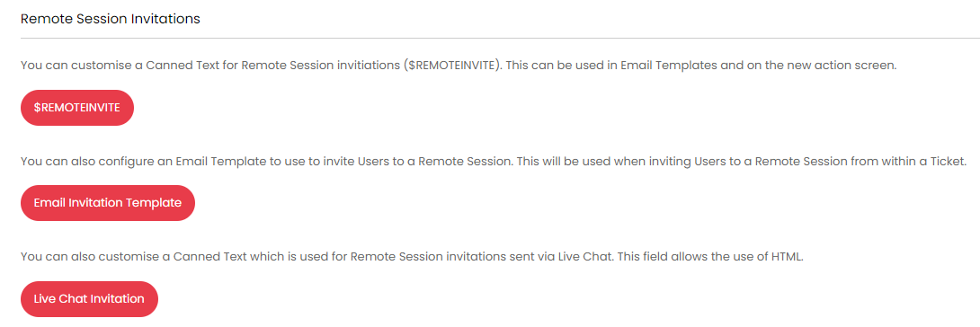
Task: Click the phrase 'from within a Ticket.'
Action: coord(903,161)
